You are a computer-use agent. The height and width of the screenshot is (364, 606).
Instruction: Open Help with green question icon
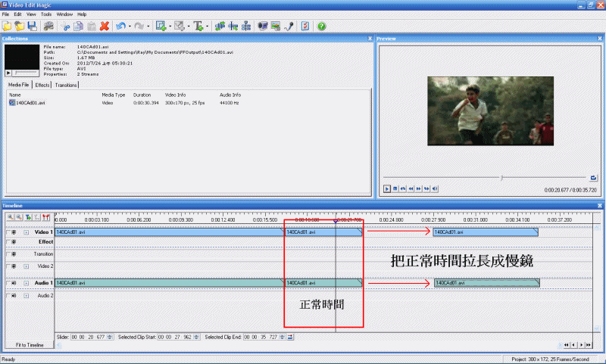[321, 26]
